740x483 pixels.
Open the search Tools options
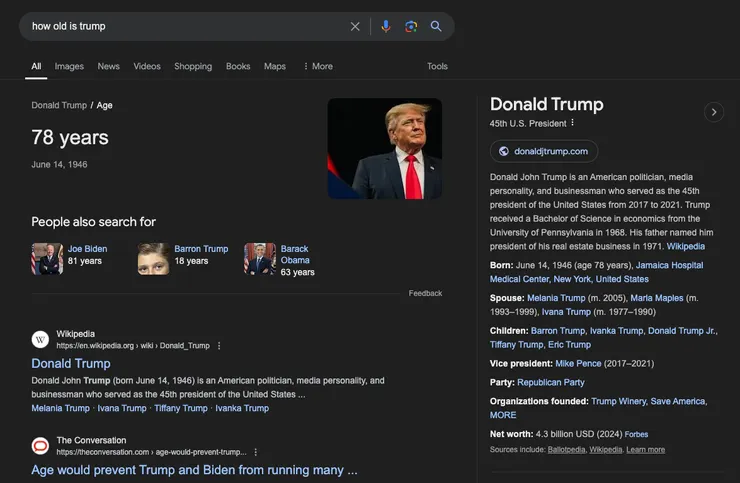(x=437, y=67)
